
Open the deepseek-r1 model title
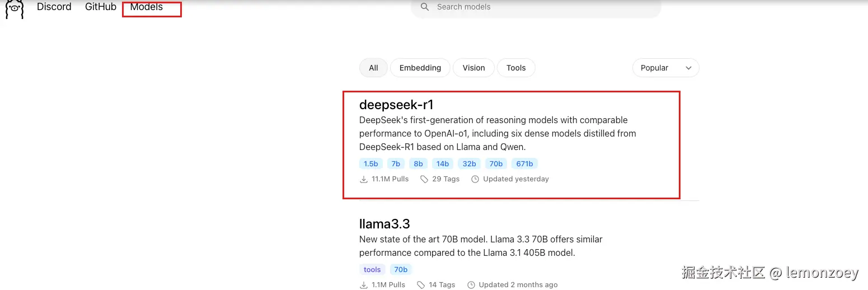396,105
